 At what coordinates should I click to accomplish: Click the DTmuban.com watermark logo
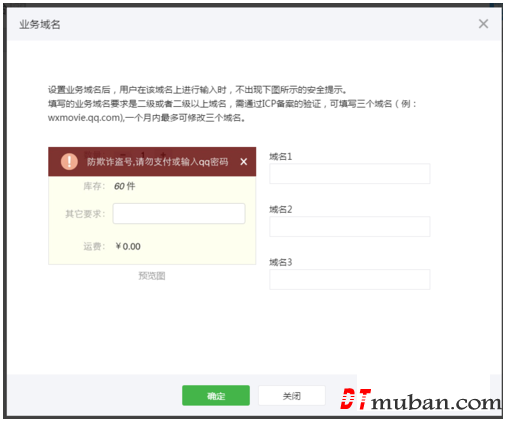[x=420, y=399]
